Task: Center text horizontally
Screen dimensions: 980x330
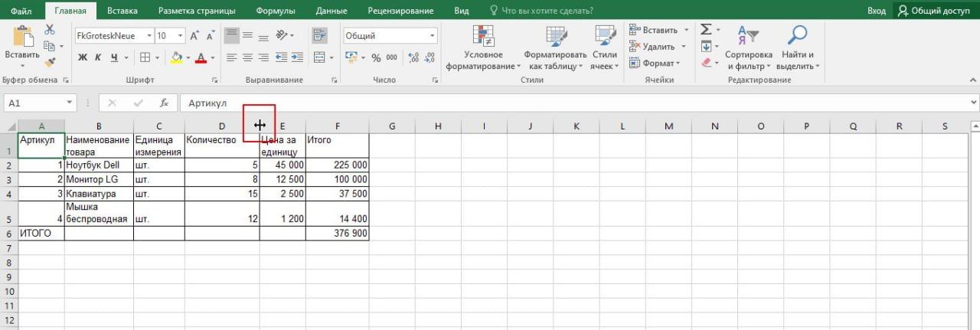Action: pyautogui.click(x=247, y=57)
